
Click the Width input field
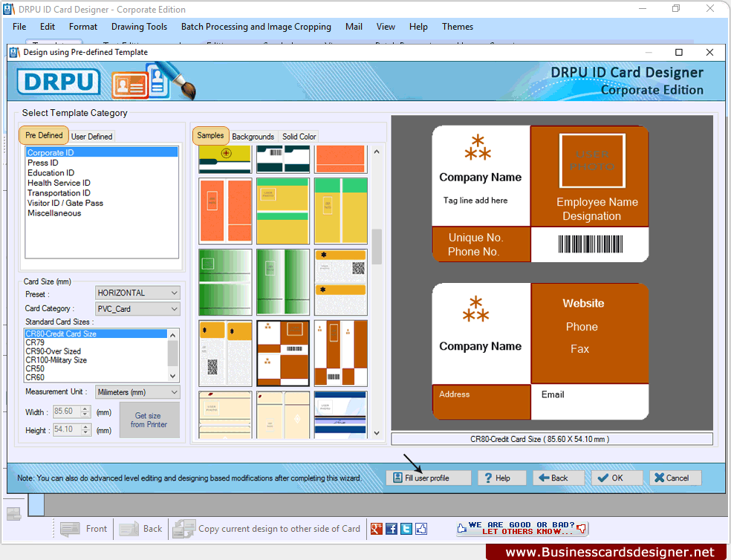click(x=67, y=411)
